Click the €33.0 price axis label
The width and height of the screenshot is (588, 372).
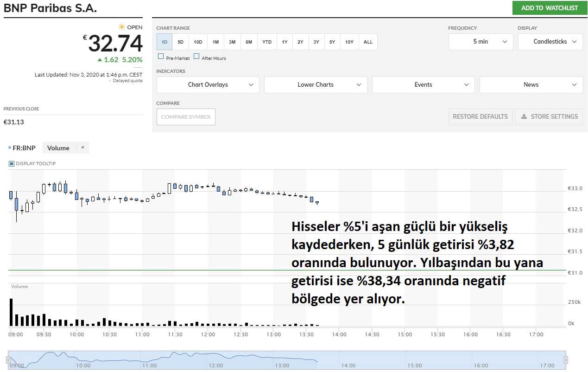coord(575,189)
